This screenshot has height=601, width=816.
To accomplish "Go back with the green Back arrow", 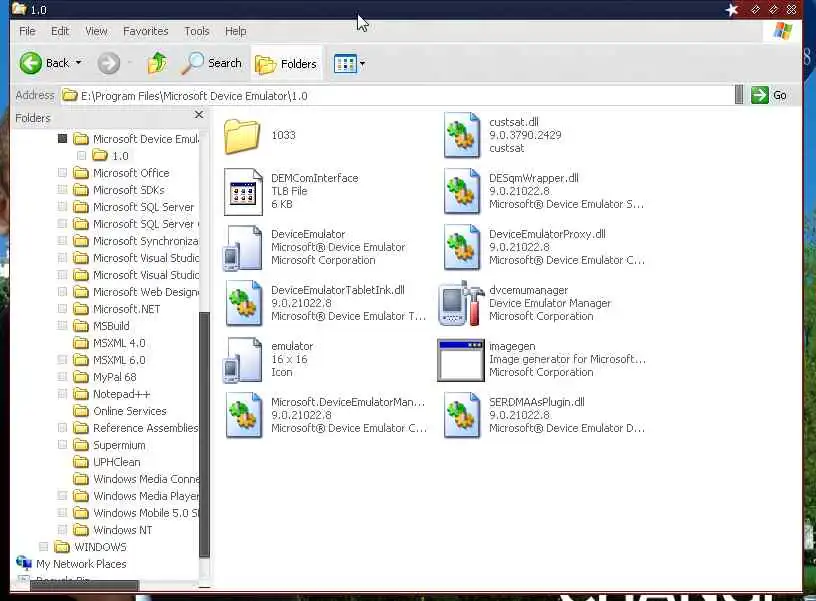I will pyautogui.click(x=31, y=63).
